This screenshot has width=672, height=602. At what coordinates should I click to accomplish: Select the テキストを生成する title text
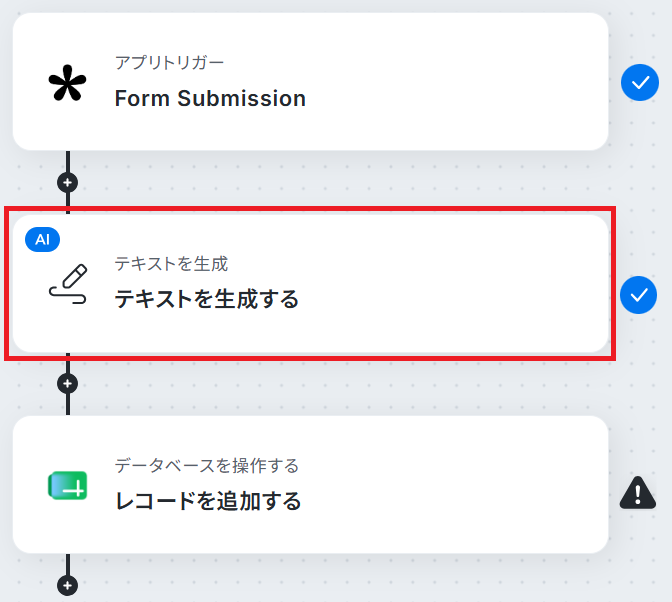[x=207, y=299]
